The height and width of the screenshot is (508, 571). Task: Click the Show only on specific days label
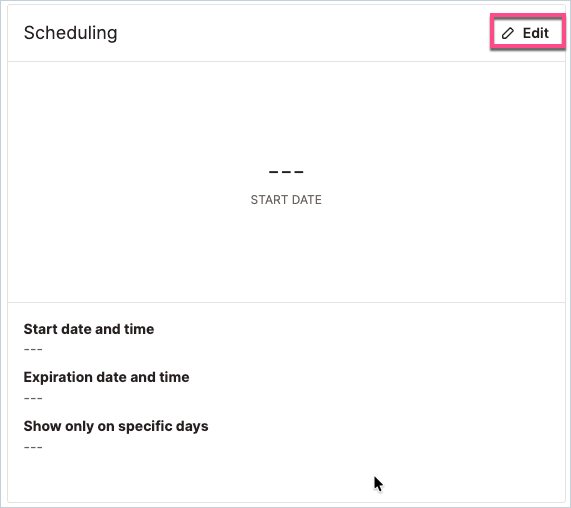pyautogui.click(x=116, y=426)
